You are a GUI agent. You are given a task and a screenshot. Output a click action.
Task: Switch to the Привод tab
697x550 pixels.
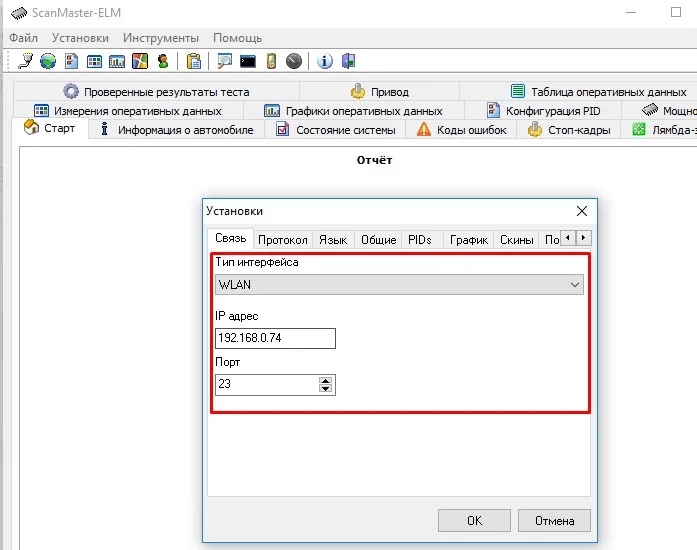(379, 92)
